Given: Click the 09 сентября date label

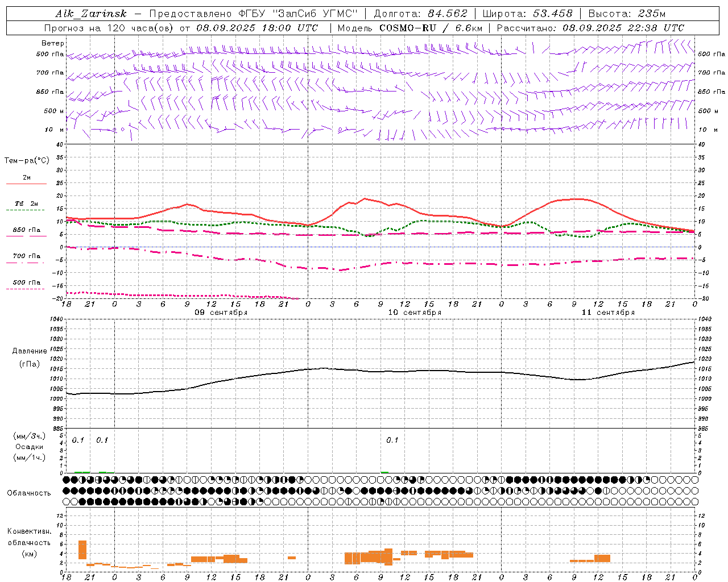Looking at the screenshot, I should pos(221,313).
